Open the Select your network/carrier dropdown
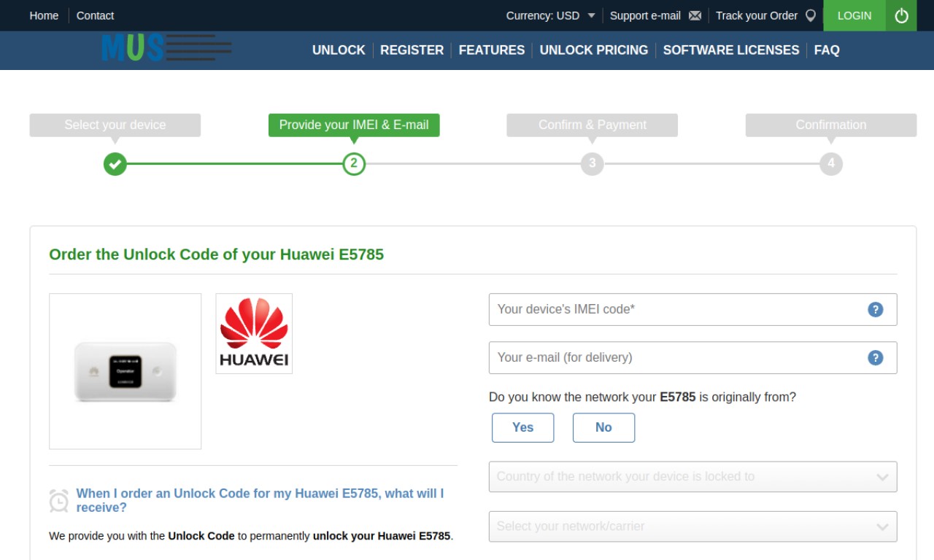This screenshot has height=560, width=934. 692,526
